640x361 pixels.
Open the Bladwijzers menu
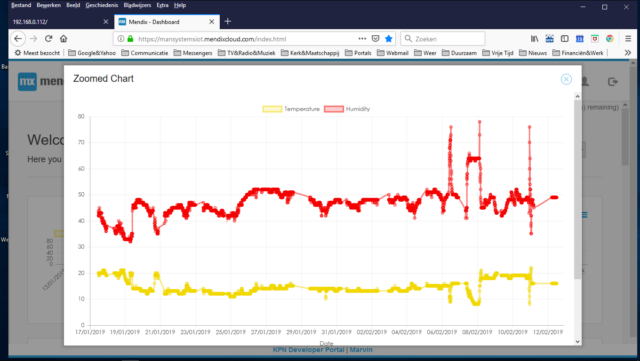(x=138, y=5)
